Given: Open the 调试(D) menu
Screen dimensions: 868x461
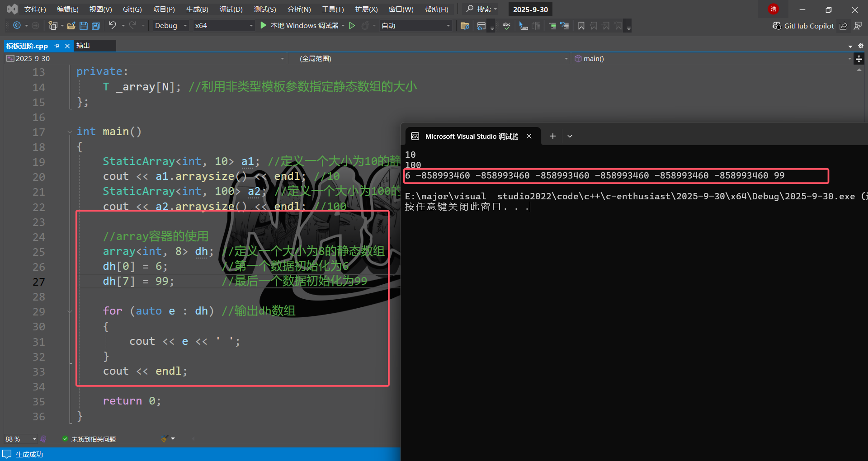Looking at the screenshot, I should coord(231,9).
